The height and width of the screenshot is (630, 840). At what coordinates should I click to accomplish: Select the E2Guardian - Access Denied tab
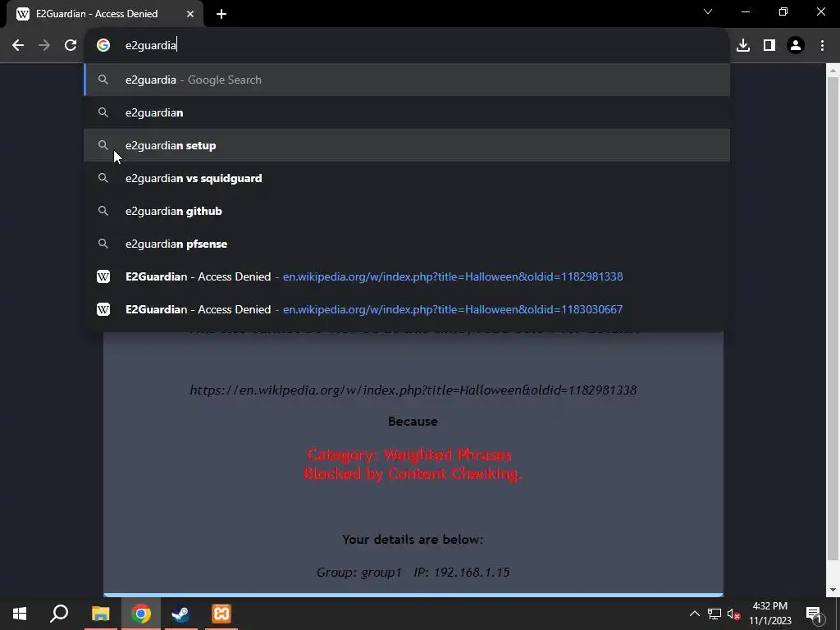[104, 14]
